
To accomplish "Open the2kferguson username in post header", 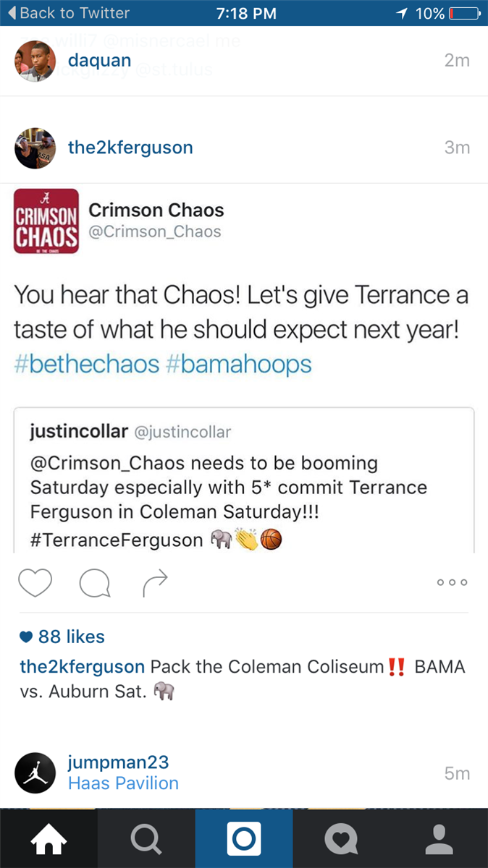I will click(130, 148).
